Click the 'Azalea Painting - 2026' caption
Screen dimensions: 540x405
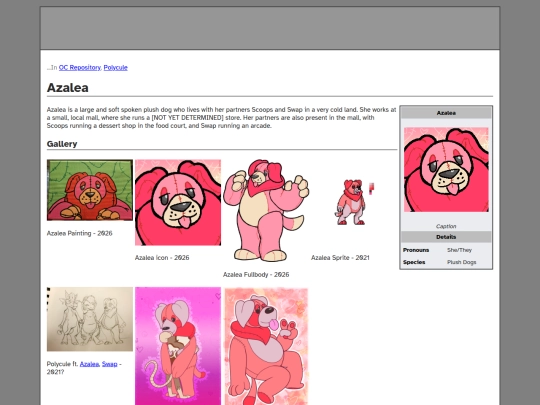[x=80, y=233]
